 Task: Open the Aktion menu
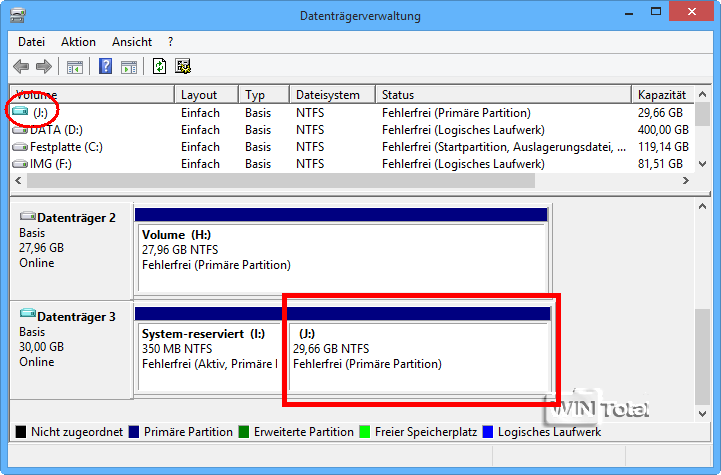click(x=78, y=42)
